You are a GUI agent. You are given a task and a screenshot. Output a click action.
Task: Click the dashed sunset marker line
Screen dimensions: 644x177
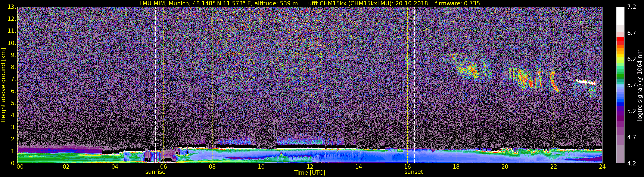coord(414,85)
